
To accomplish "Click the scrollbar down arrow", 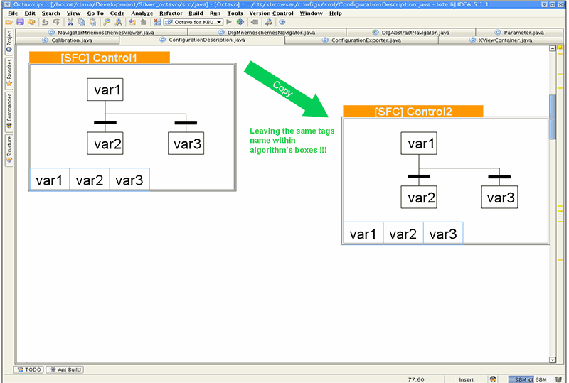I will [552, 360].
